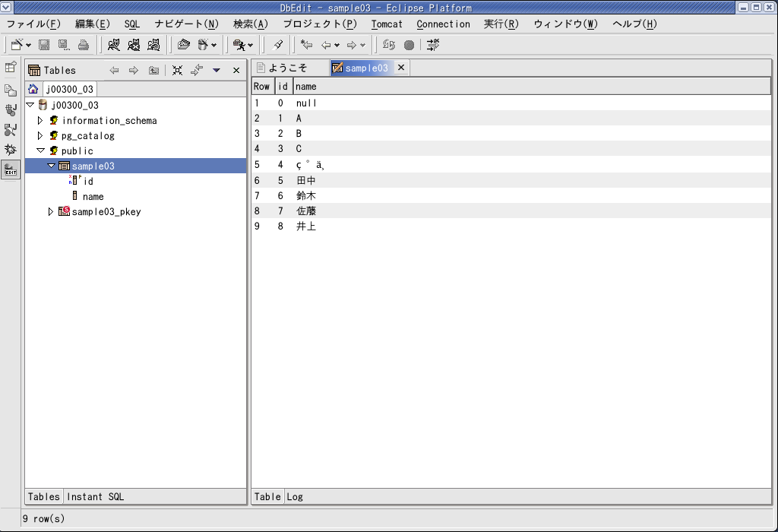Click the Tables view forward arrow

[134, 71]
